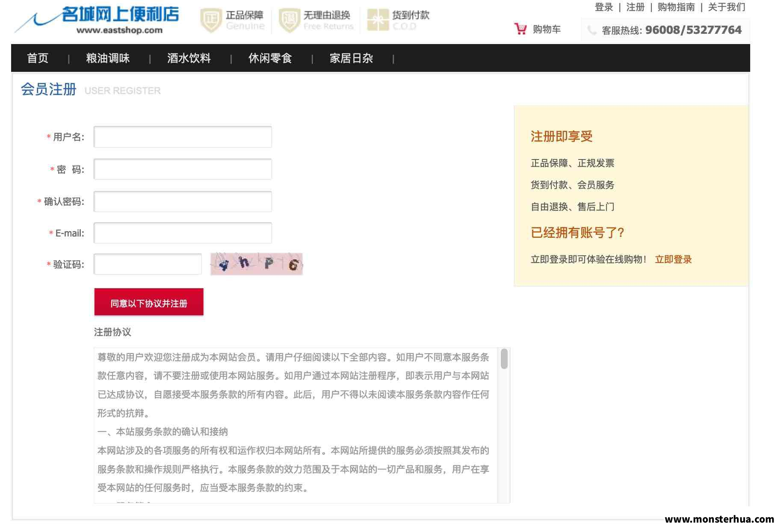Click the 自由退换、售后上门 text line
The width and height of the screenshot is (775, 532).
pos(572,207)
